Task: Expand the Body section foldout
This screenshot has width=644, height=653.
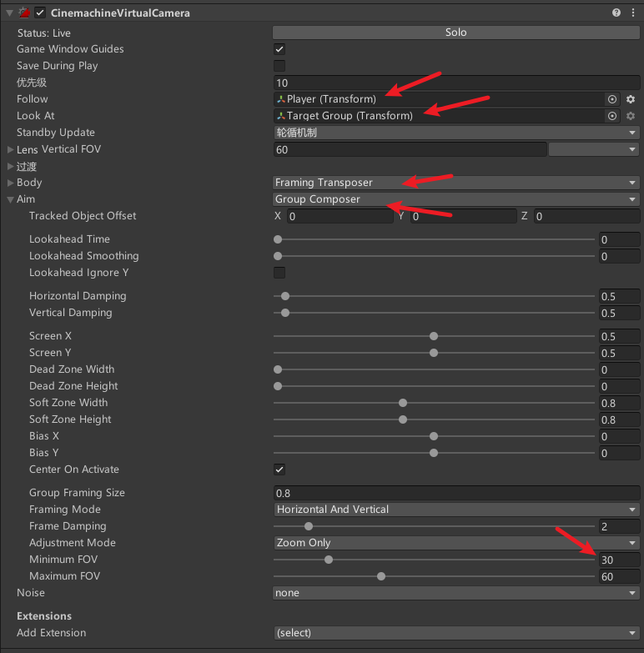Action: pos(10,183)
